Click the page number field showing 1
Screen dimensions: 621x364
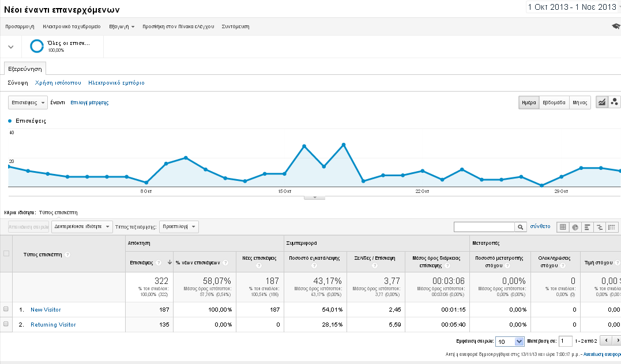(x=566, y=341)
